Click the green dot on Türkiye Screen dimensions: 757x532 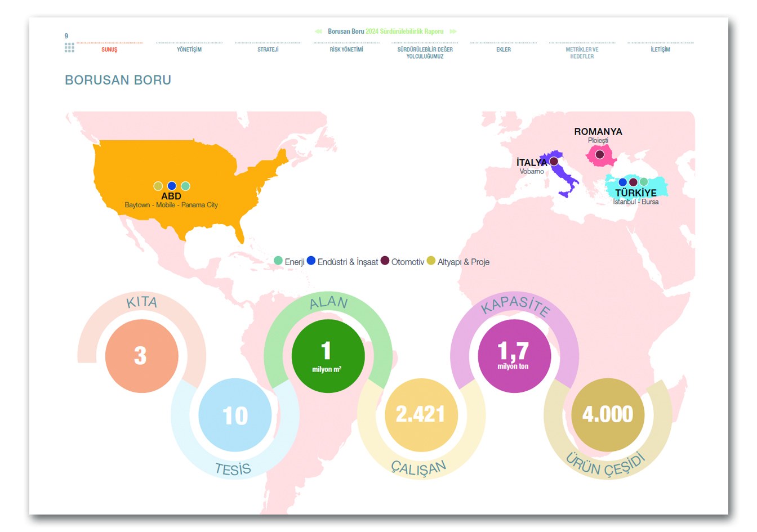[644, 182]
